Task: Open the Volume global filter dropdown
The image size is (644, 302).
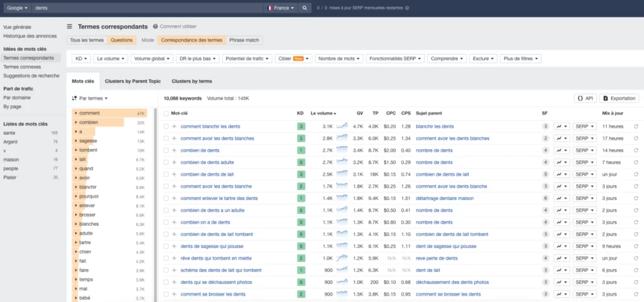Action: click(152, 59)
